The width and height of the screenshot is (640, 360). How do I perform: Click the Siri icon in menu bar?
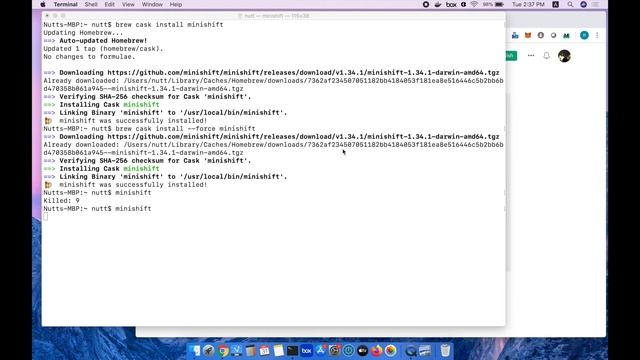[x=583, y=4]
